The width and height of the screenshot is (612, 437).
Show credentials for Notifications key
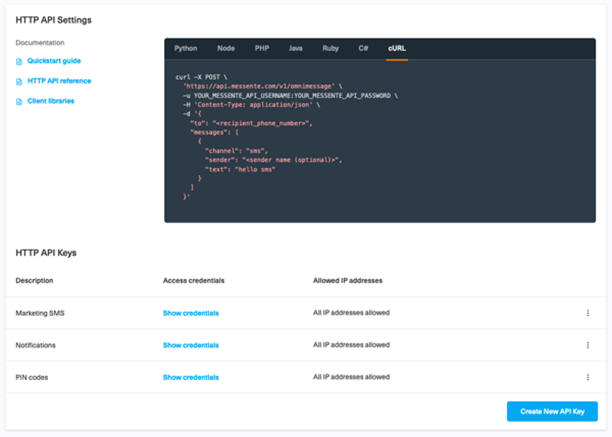(191, 345)
